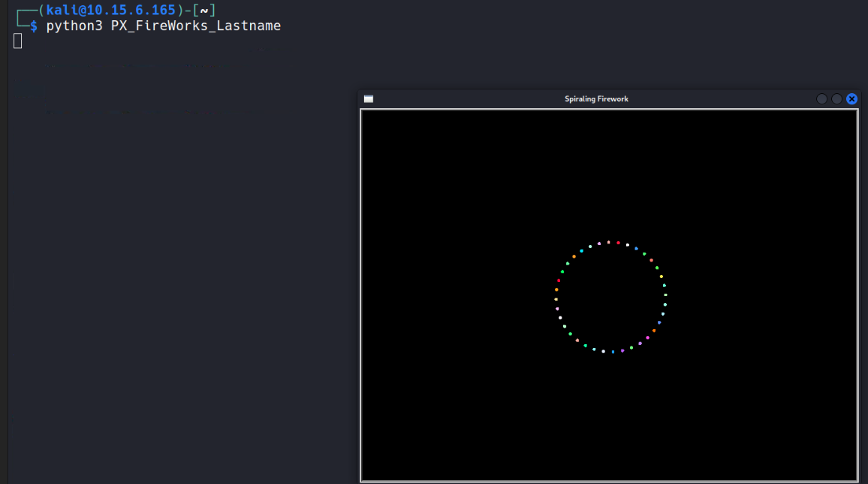Click the empty center of the firework ring

610,298
